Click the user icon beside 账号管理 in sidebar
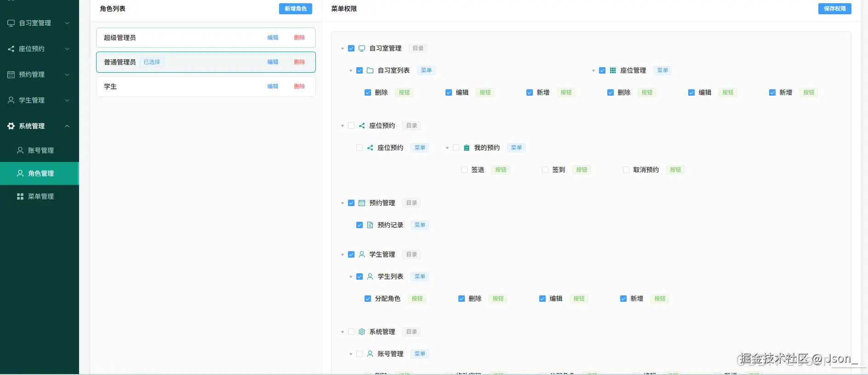 (20, 150)
